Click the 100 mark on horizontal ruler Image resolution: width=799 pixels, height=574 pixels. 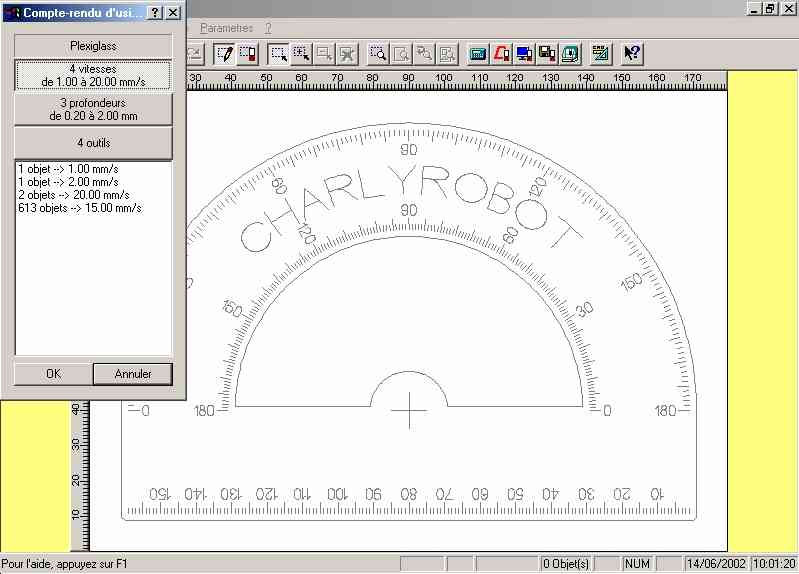coord(443,78)
